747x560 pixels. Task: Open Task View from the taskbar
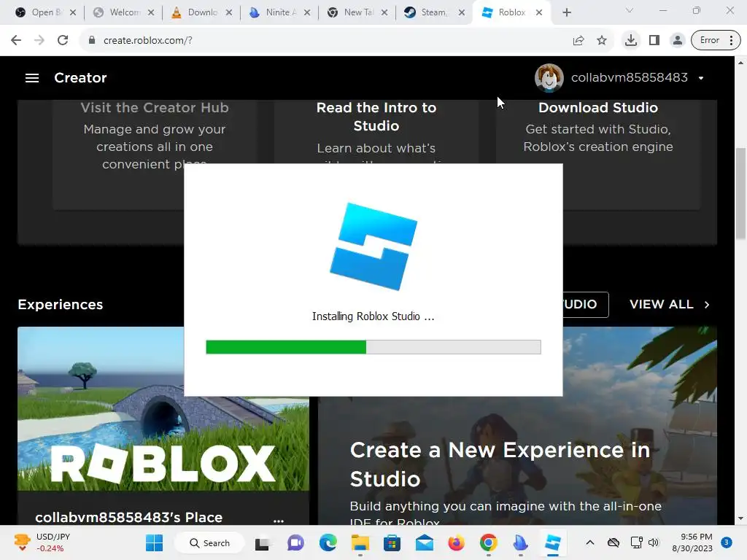pos(263,542)
